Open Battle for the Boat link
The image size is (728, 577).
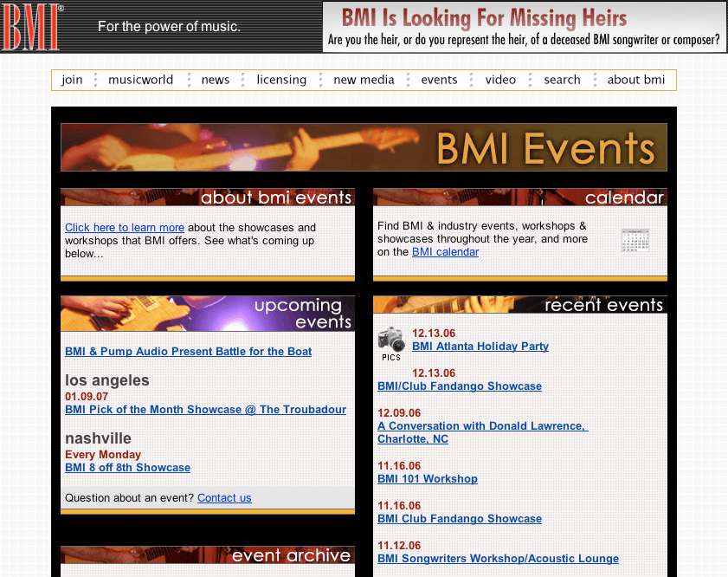(188, 352)
